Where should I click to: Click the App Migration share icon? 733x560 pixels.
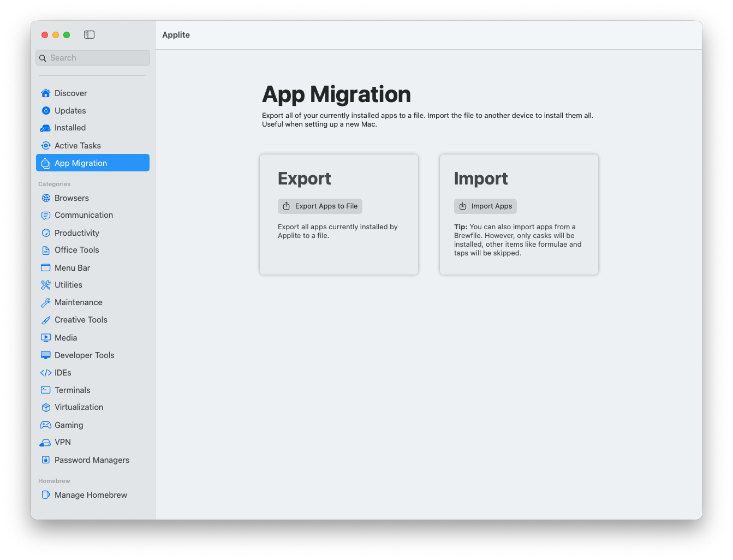coord(46,163)
